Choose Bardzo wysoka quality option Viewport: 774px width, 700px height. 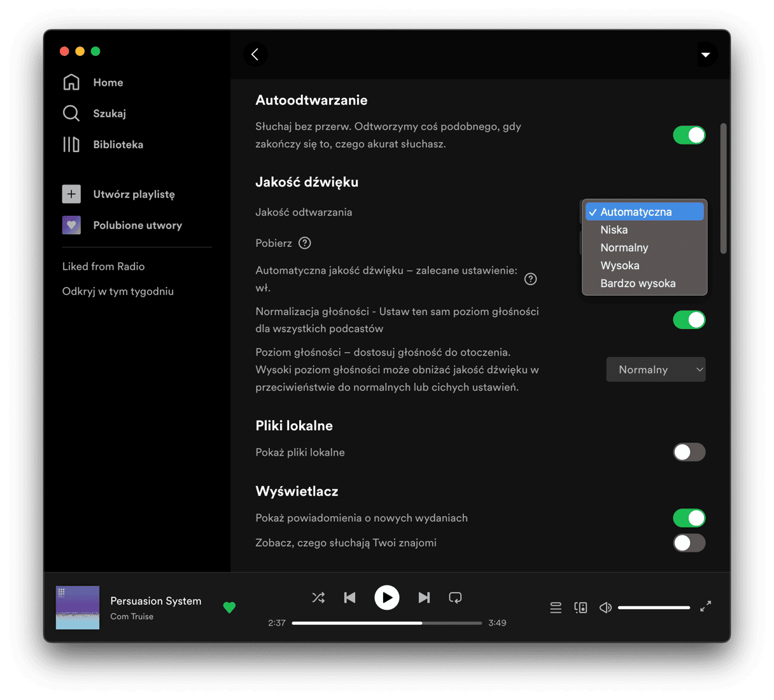(638, 284)
